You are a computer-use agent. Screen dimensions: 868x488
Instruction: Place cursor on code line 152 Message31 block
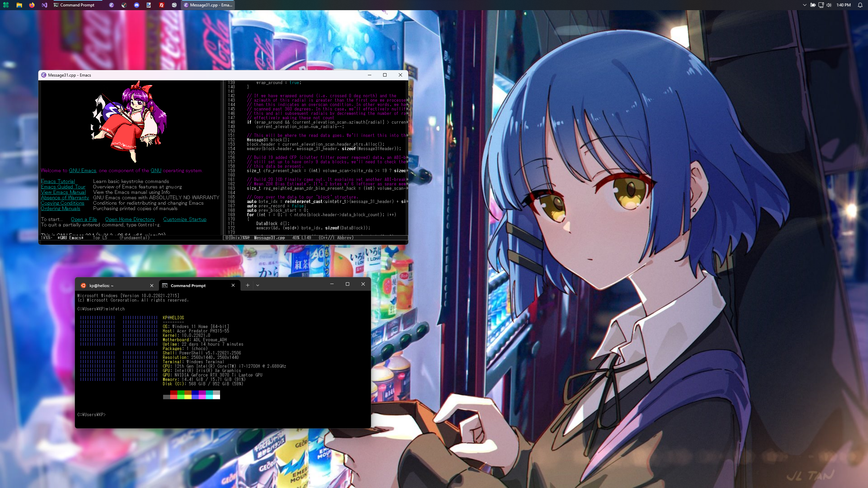pyautogui.click(x=268, y=140)
